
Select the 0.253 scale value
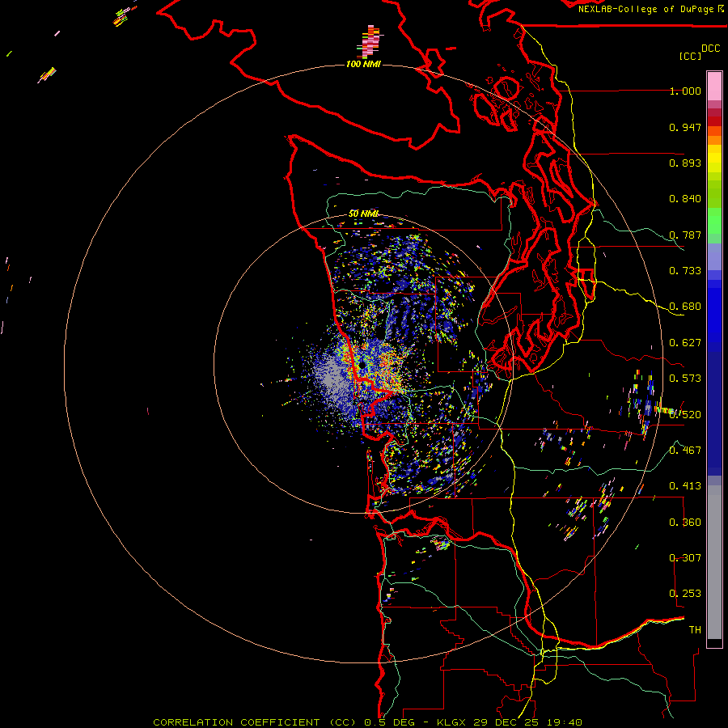click(x=685, y=594)
